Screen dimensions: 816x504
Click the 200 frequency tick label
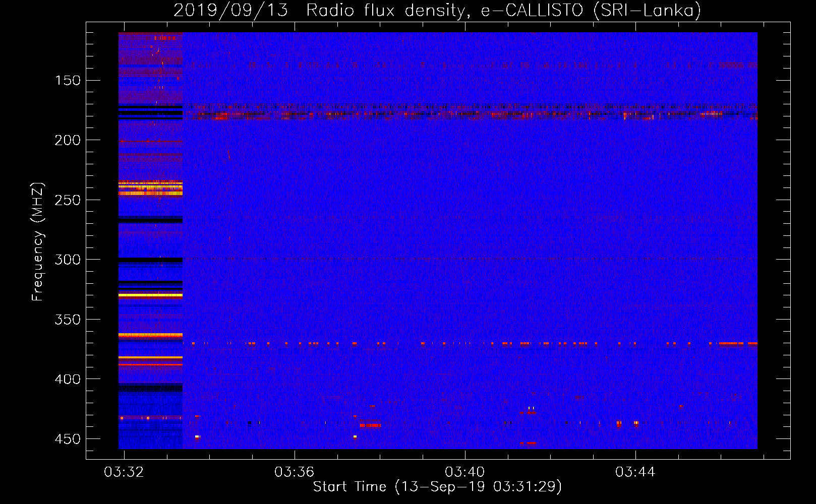pyautogui.click(x=68, y=140)
